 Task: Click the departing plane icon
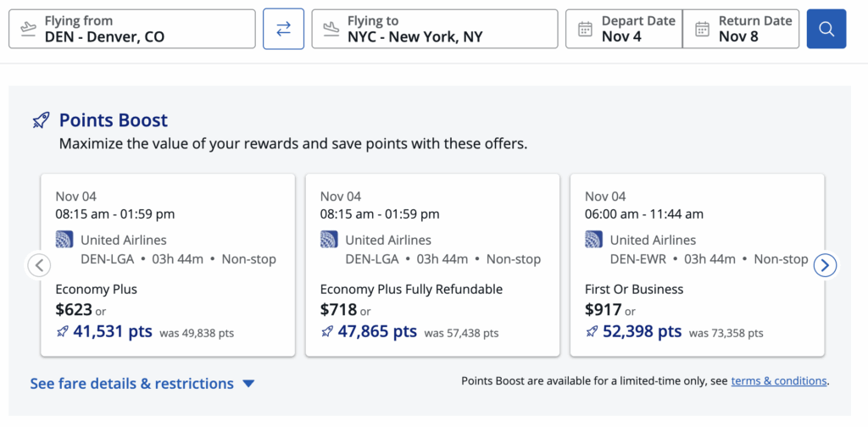28,29
